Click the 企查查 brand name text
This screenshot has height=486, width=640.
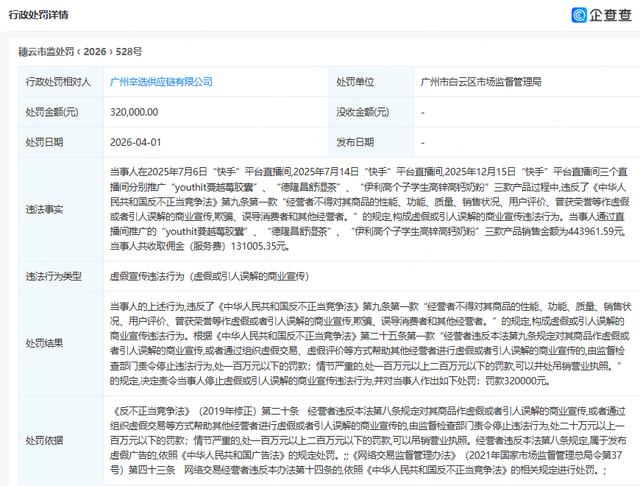(x=611, y=15)
